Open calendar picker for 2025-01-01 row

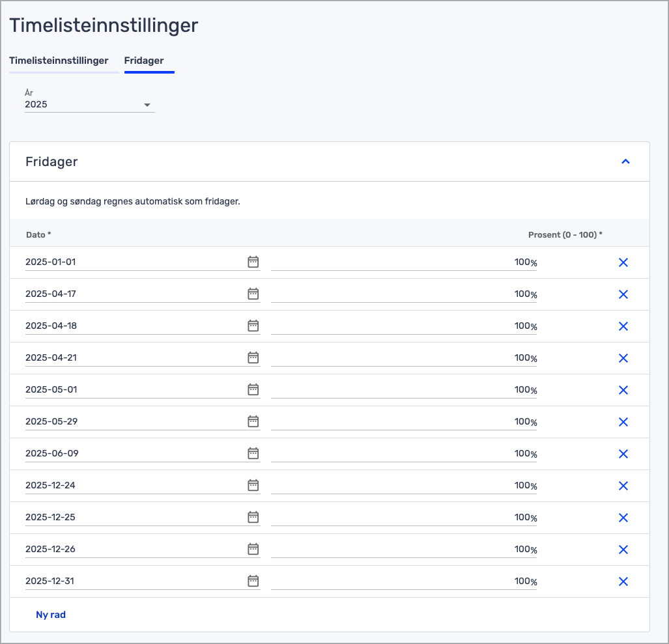coord(253,262)
